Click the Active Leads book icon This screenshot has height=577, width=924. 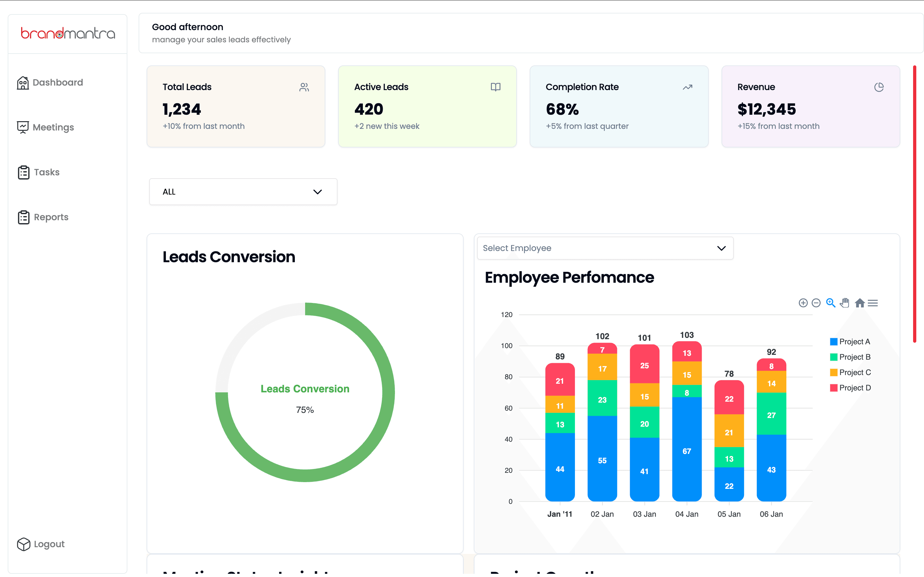click(x=495, y=88)
